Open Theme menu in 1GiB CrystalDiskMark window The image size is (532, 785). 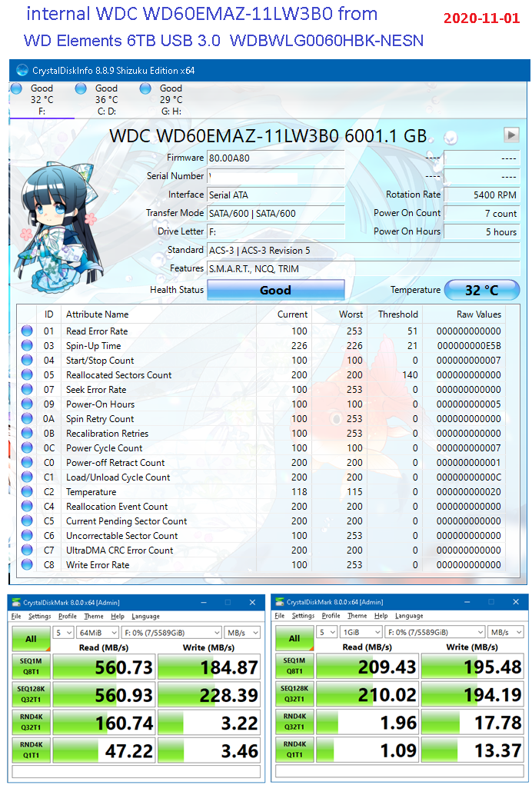357,616
